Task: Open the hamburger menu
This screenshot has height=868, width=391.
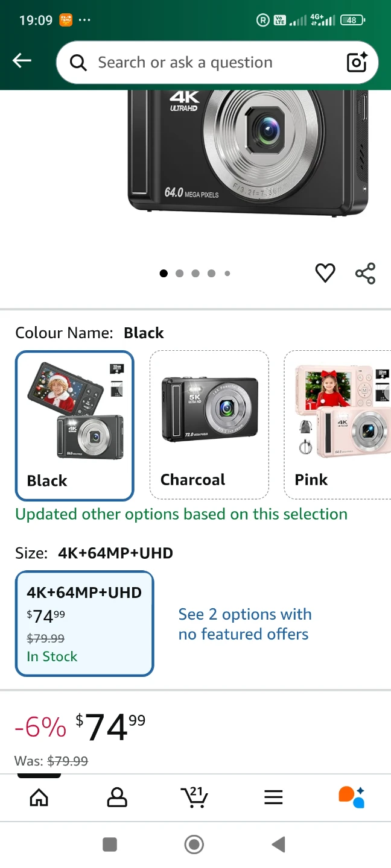Action: tap(273, 797)
